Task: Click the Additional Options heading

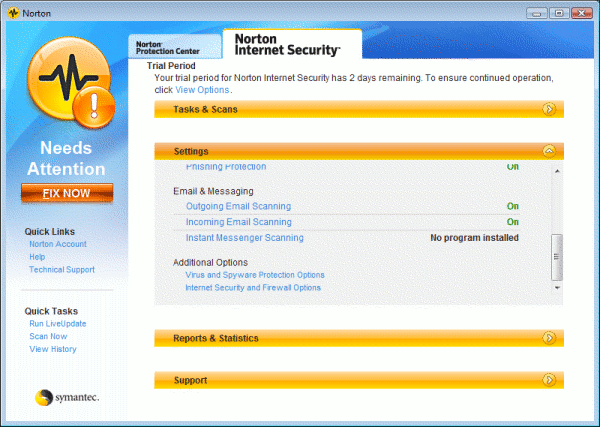Action: [x=210, y=262]
